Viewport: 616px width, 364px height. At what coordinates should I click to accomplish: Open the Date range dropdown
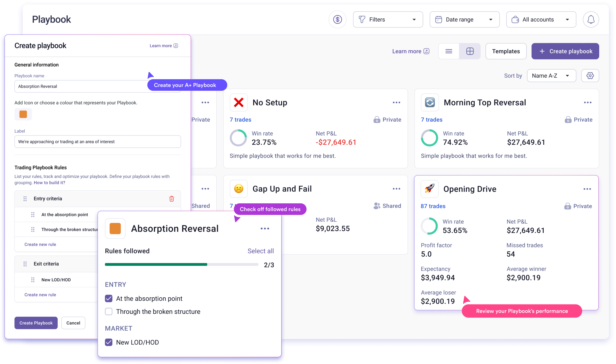point(464,19)
